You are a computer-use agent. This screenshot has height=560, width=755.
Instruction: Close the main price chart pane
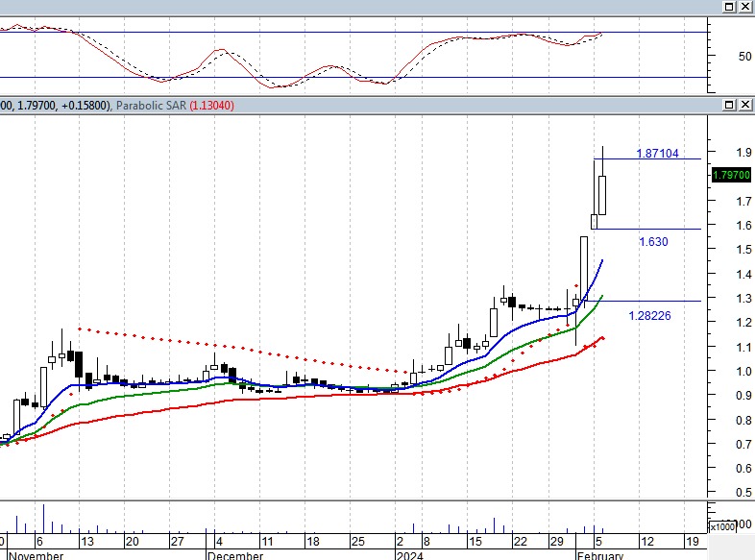744,105
